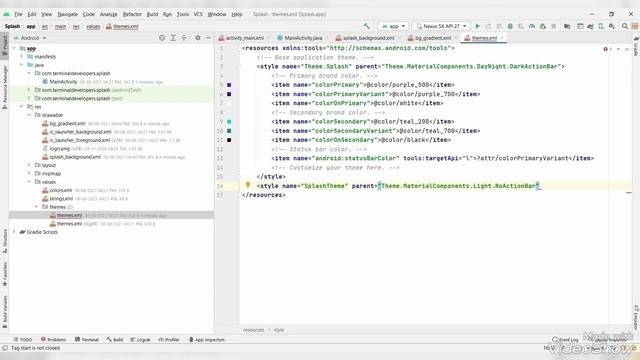Click the Profile app gauge icon

tap(532, 26)
